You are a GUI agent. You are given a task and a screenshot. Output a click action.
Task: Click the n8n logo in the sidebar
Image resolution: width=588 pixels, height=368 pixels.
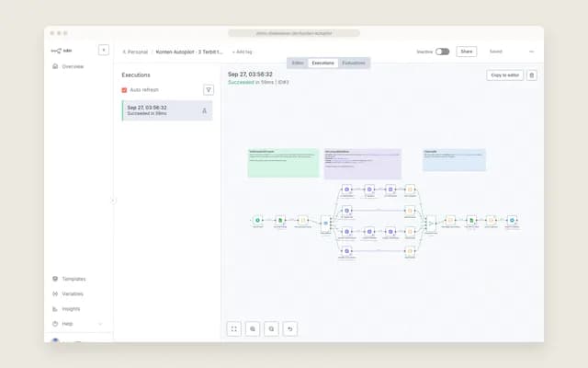coord(62,51)
